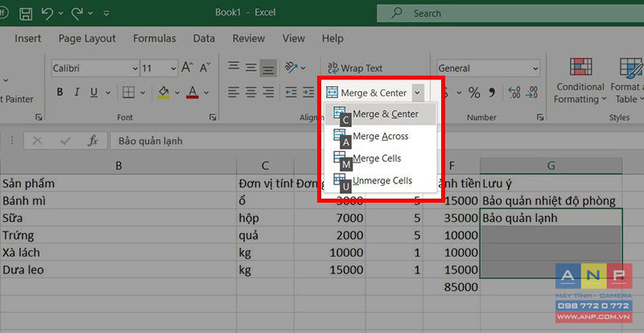Open Conditional Formatting menu
Viewport: 644px width, 333px height.
coord(580,80)
